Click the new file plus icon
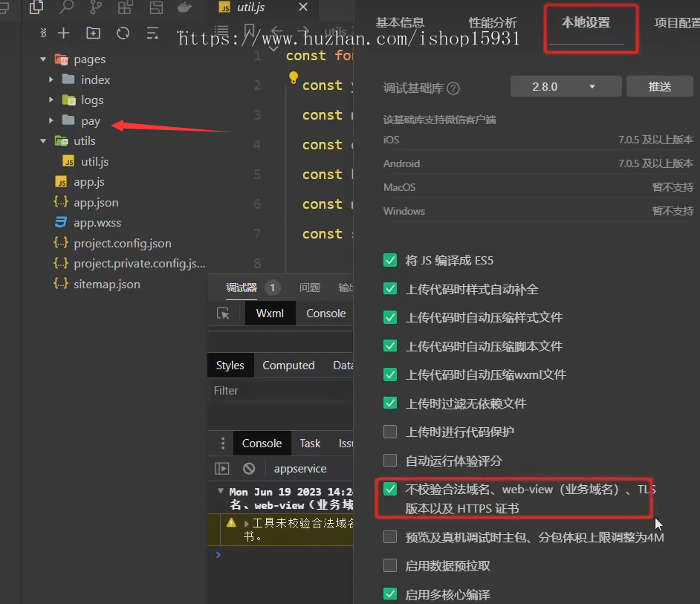Screen dimensions: 700x604 pos(64,33)
